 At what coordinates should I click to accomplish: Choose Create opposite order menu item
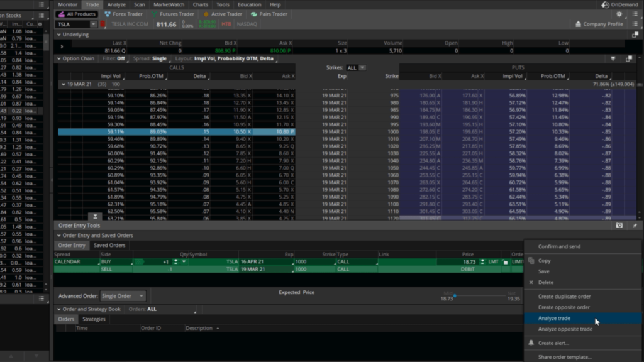(583, 307)
